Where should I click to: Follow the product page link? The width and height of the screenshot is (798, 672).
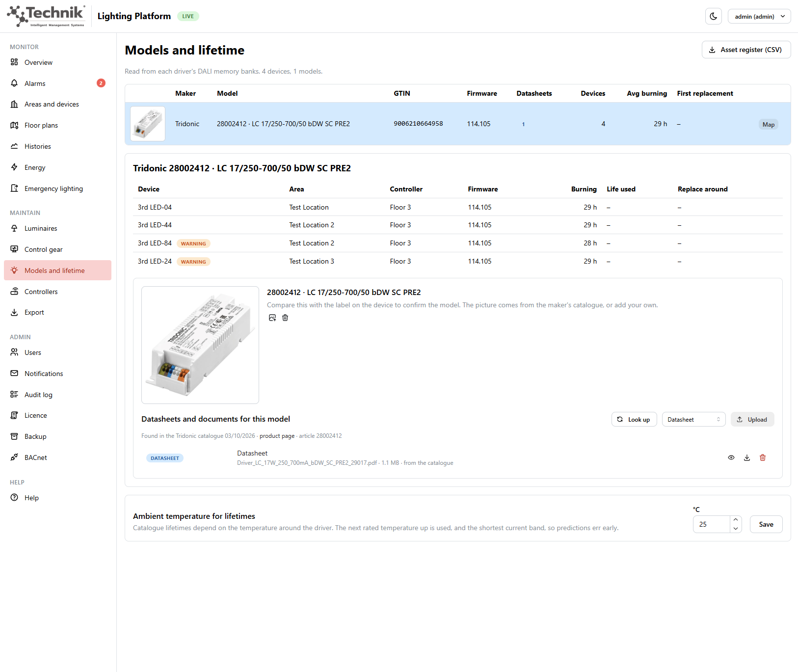point(277,436)
